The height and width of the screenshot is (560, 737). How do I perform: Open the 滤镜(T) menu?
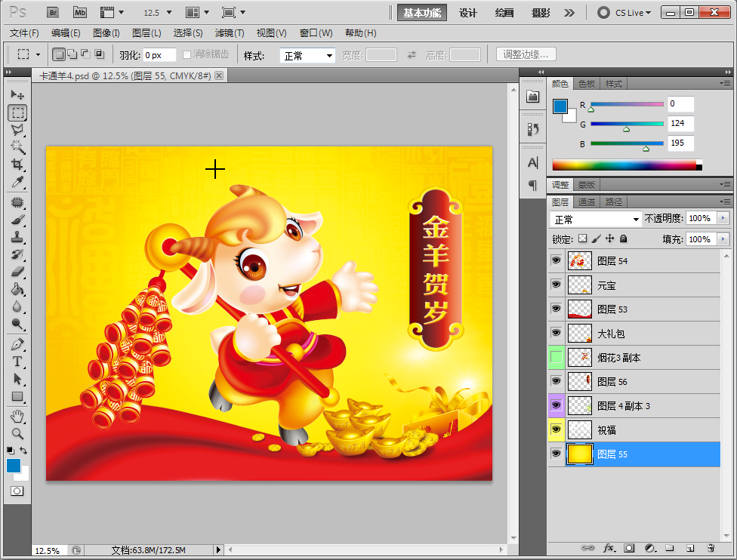pos(230,33)
